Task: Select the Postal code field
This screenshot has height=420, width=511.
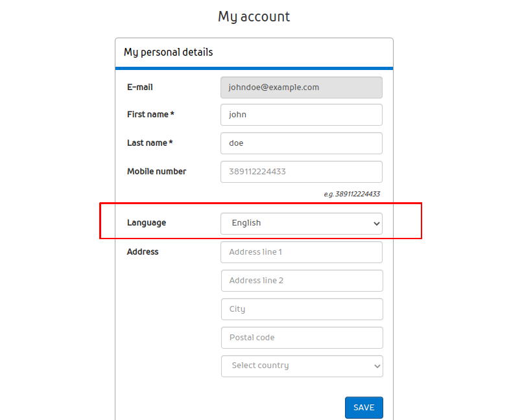Action: pyautogui.click(x=301, y=338)
